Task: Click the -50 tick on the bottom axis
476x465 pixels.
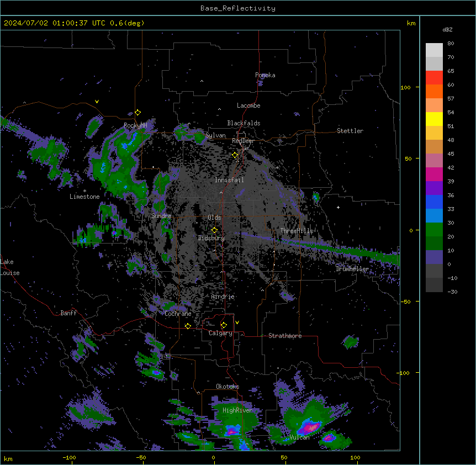Action: click(141, 458)
